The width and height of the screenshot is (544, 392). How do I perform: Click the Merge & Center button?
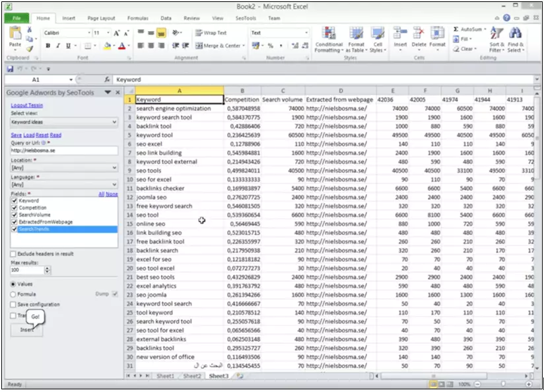point(220,46)
